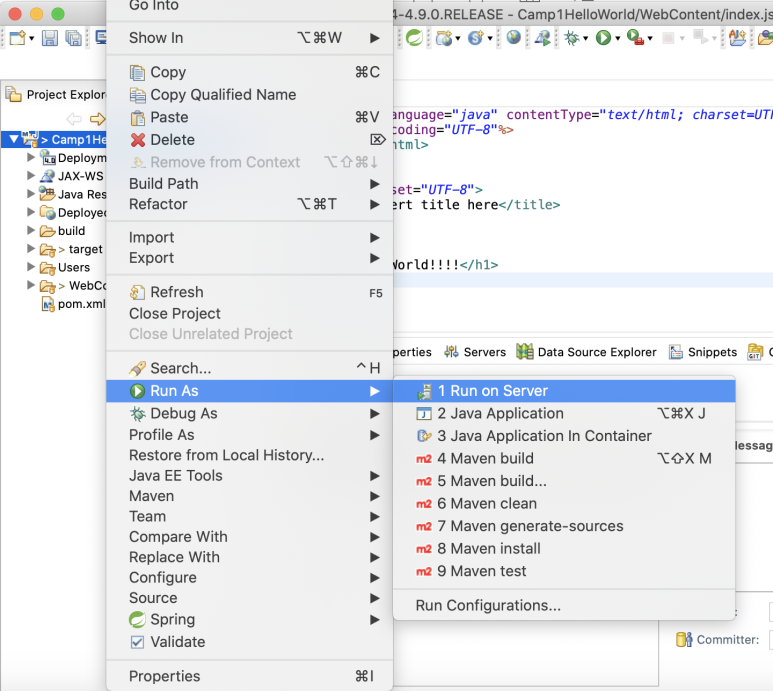
Task: Open the Import submenu
Action: (249, 238)
